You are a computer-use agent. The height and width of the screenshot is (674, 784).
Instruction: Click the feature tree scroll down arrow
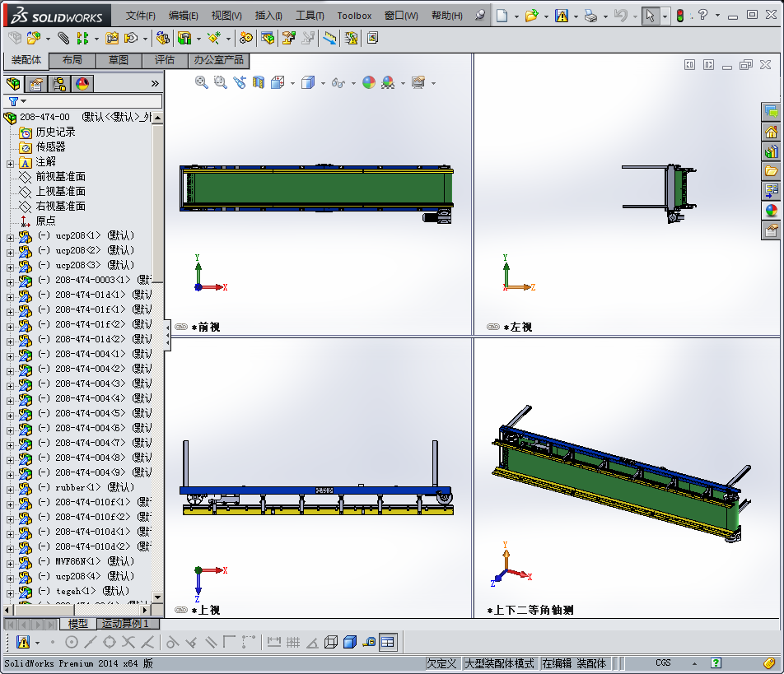[157, 597]
